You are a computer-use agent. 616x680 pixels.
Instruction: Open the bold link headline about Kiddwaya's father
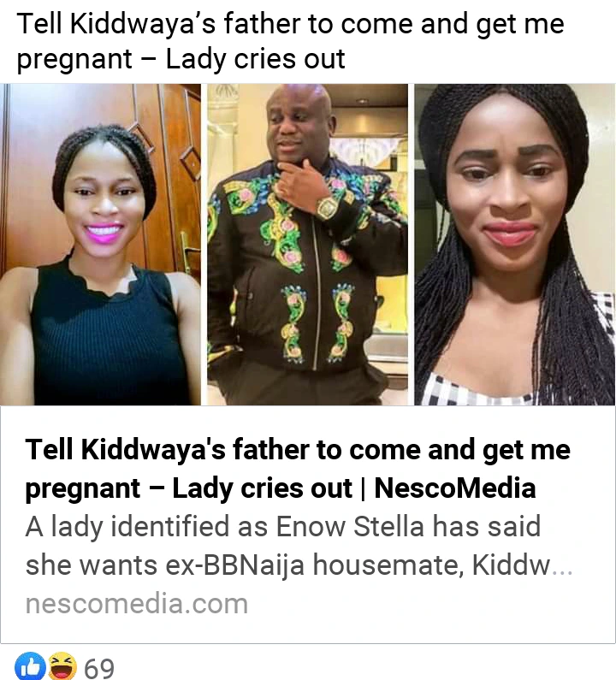[x=298, y=469]
